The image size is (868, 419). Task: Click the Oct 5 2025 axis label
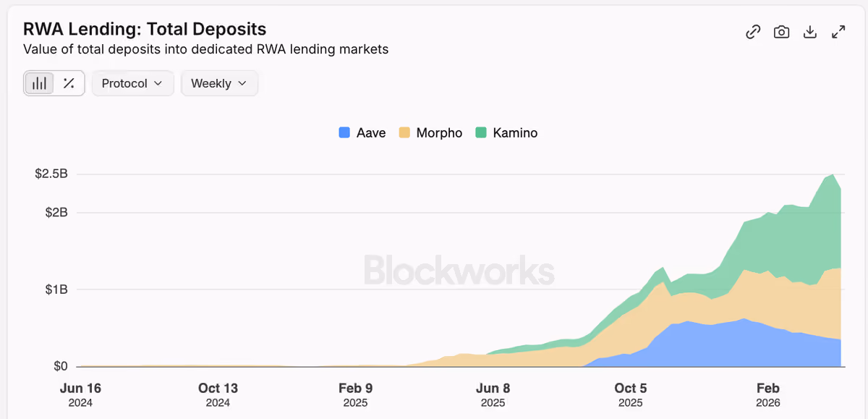[630, 395]
